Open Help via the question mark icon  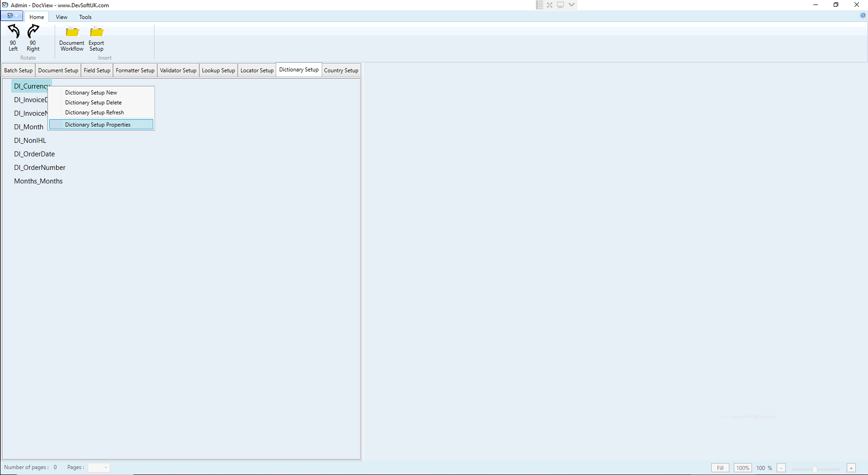coord(863,15)
